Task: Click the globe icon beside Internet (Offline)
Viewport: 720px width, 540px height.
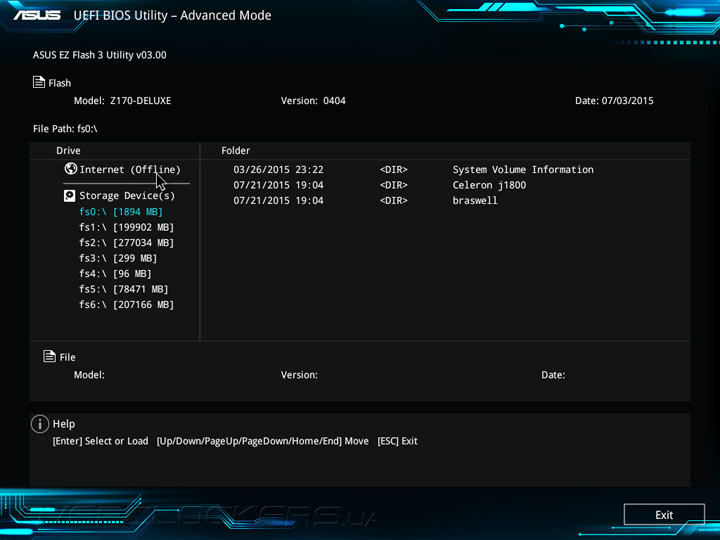Action: click(71, 169)
